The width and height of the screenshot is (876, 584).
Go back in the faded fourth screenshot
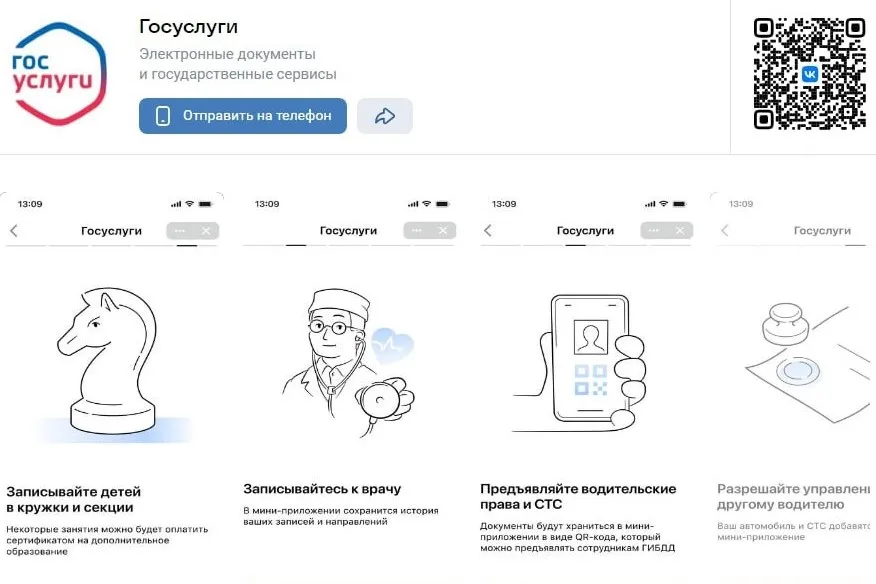pos(725,230)
